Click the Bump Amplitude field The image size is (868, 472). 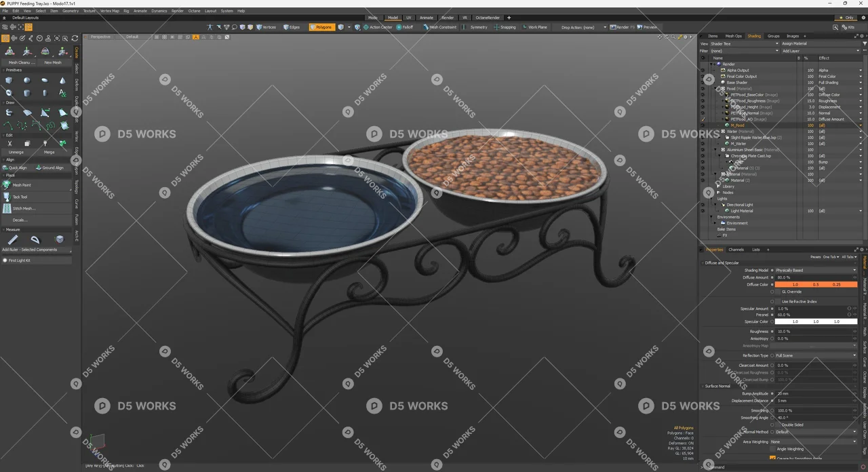(x=816, y=393)
